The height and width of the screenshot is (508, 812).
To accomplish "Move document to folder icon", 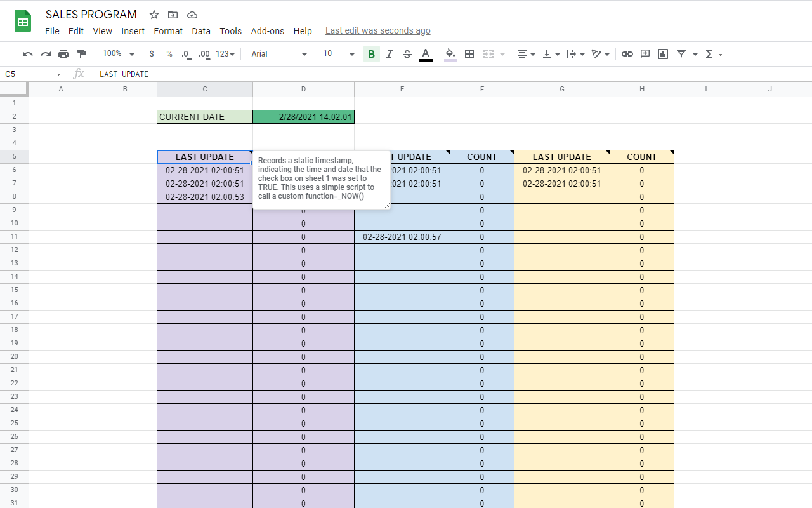I will (173, 15).
